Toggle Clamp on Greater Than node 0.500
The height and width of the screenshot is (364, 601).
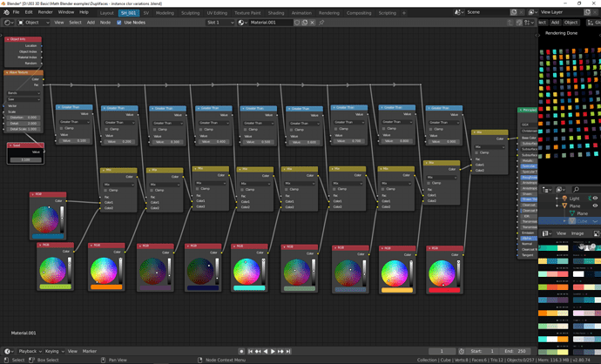coord(246,130)
